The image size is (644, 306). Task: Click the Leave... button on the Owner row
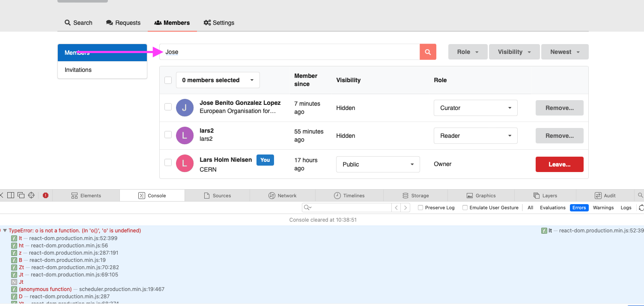click(559, 164)
